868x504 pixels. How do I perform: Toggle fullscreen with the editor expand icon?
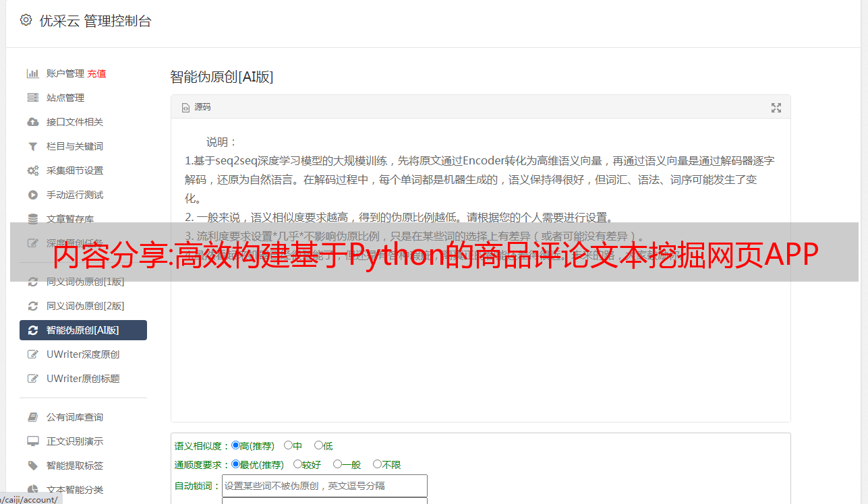(776, 108)
